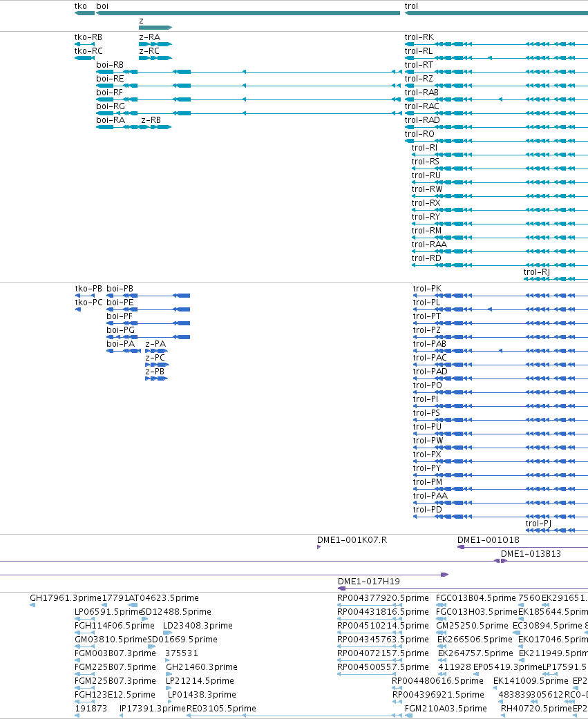Select the z-RB transcript label

pos(151,120)
